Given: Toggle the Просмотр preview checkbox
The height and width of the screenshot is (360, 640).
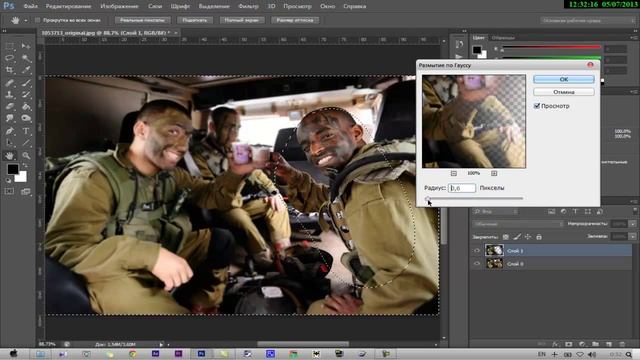Looking at the screenshot, I should [x=537, y=106].
